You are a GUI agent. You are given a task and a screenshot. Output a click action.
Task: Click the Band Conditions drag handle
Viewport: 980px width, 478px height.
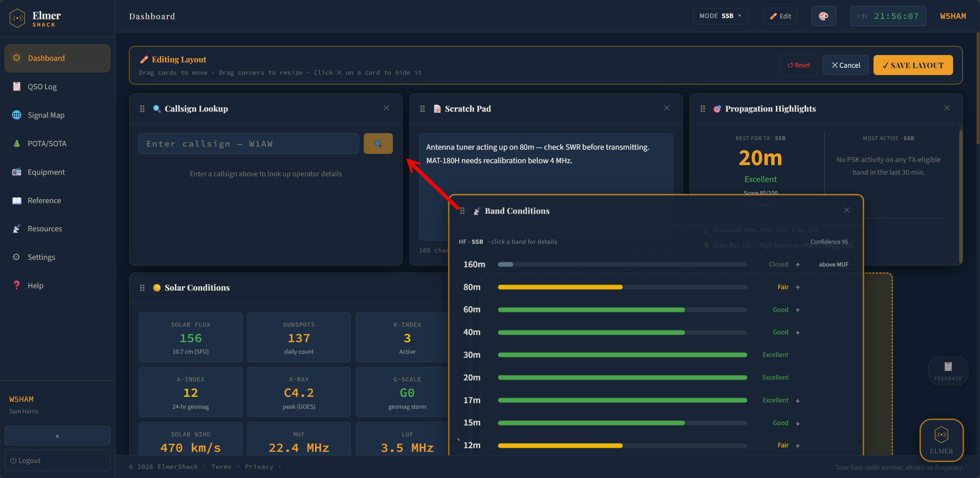click(463, 211)
